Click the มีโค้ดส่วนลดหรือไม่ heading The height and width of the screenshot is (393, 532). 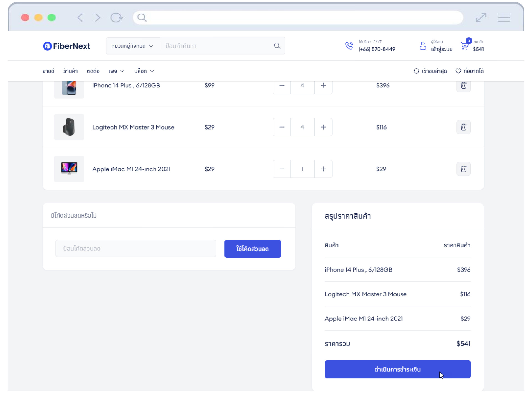(x=74, y=215)
